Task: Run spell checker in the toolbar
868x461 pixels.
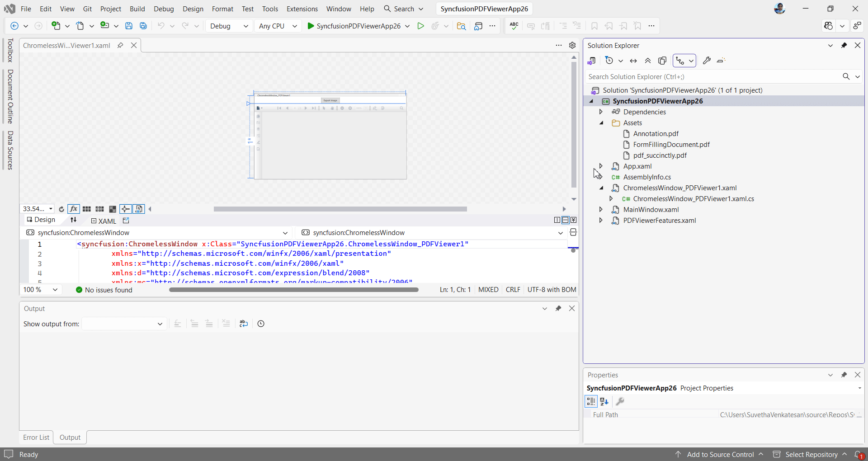Action: [x=514, y=26]
